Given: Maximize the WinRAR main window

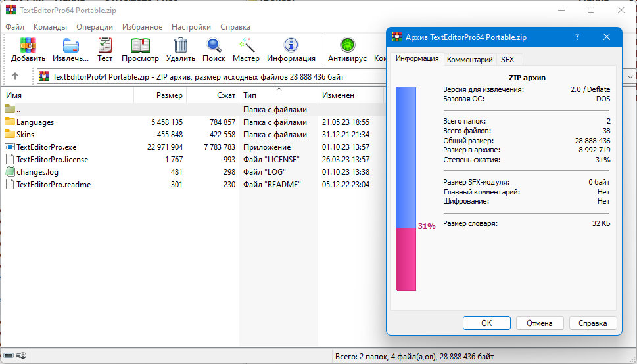Looking at the screenshot, I should click(591, 10).
